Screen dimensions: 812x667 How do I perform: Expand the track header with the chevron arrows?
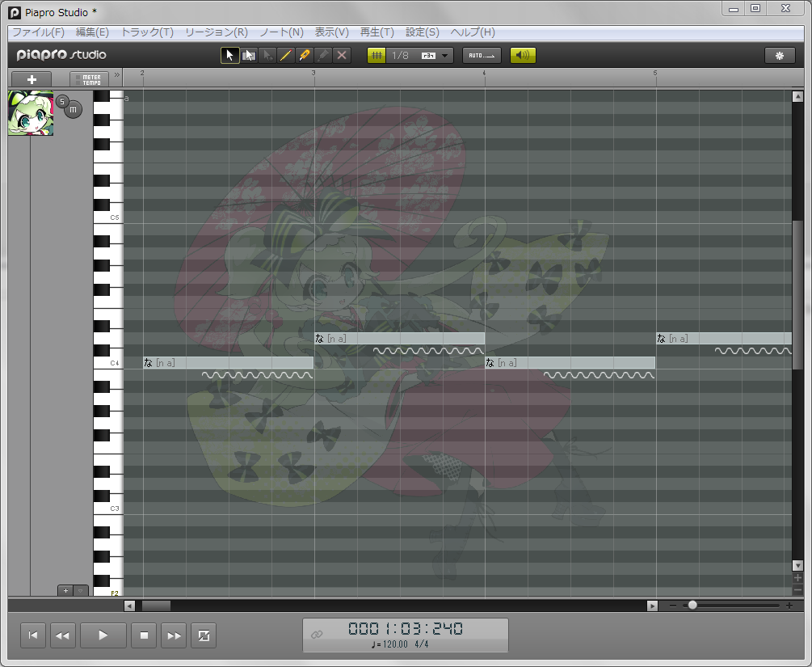(x=117, y=75)
